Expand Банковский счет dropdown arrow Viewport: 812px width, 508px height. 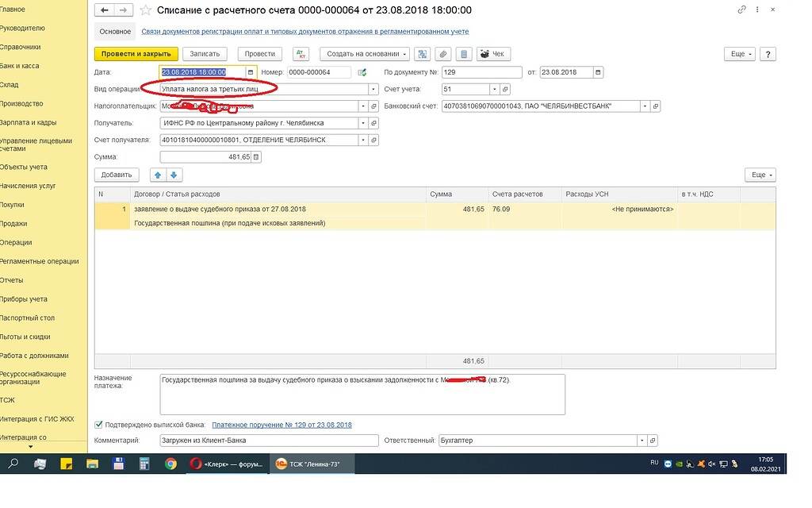(x=645, y=106)
